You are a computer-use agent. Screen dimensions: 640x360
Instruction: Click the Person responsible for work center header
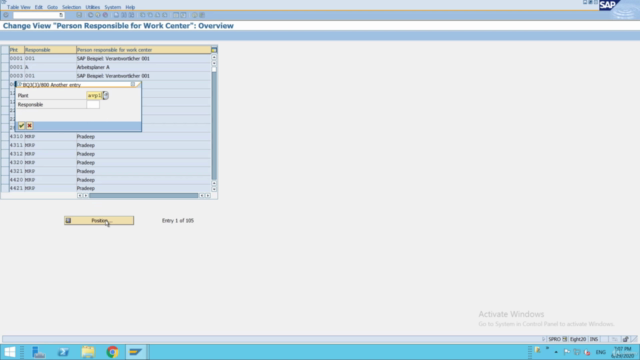coord(143,50)
